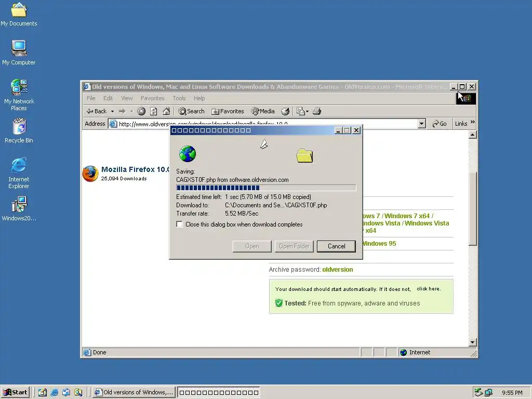
Task: Click the Internet Explorer quick launch icon
Action: click(x=54, y=392)
